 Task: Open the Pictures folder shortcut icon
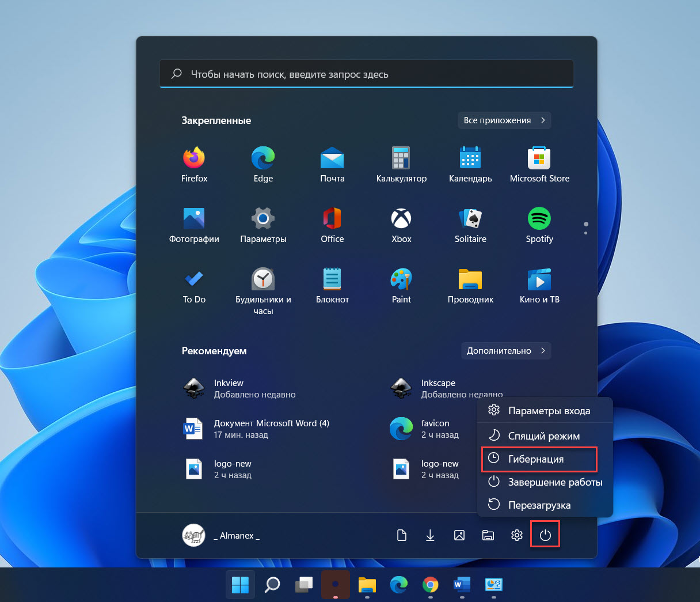pyautogui.click(x=459, y=536)
